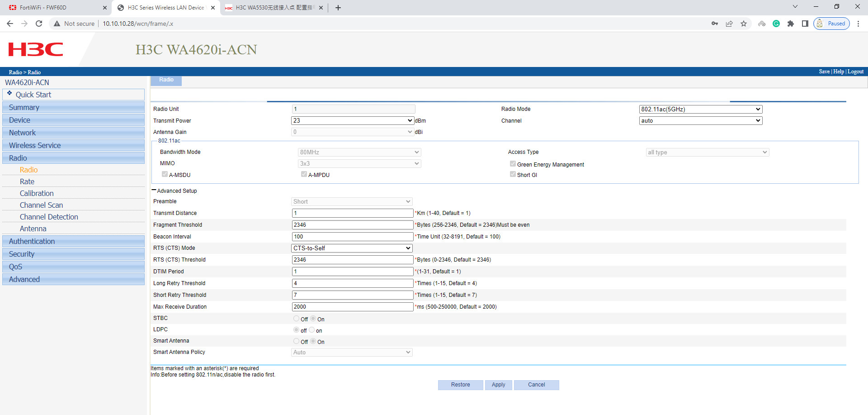
Task: Click the bookmark star icon
Action: 744,24
